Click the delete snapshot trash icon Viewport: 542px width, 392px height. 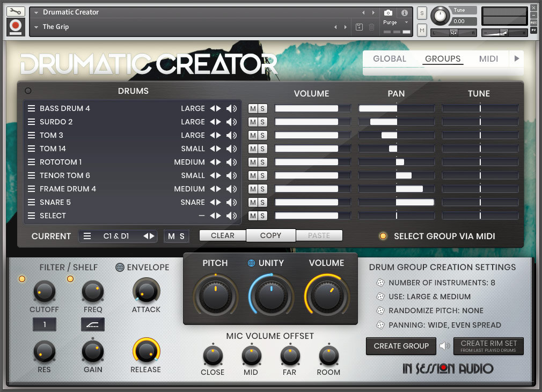[371, 26]
